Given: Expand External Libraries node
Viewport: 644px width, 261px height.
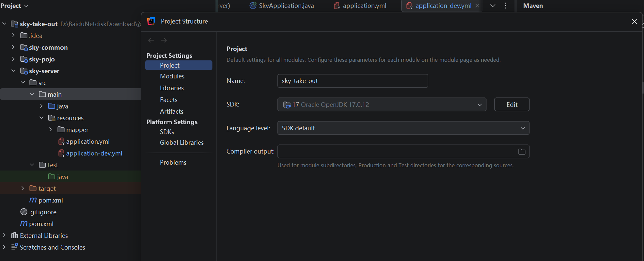Looking at the screenshot, I should (x=4, y=235).
